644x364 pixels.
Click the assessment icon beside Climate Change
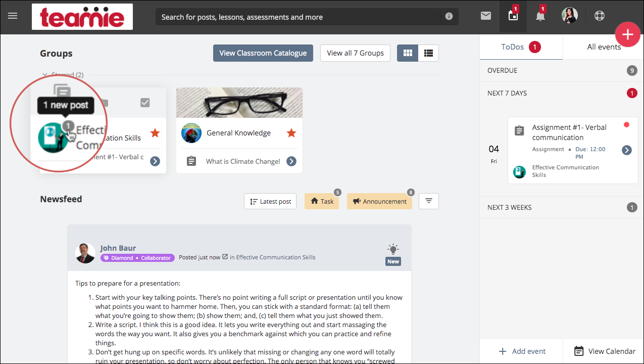[x=191, y=161]
